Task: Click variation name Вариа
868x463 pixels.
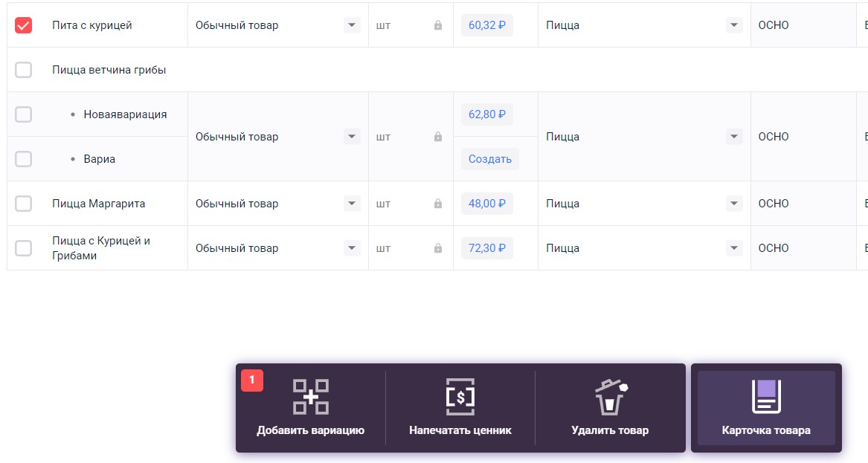Action: 100,159
